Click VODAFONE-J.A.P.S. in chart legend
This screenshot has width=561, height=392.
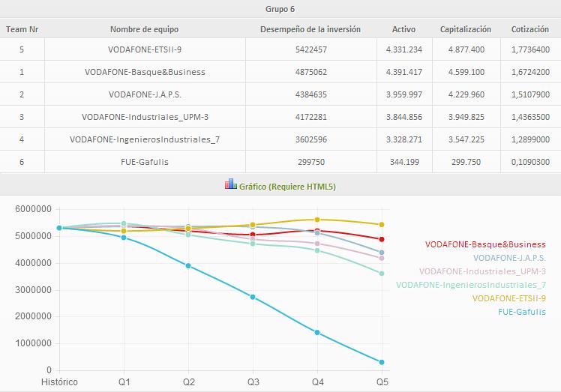[x=509, y=258]
